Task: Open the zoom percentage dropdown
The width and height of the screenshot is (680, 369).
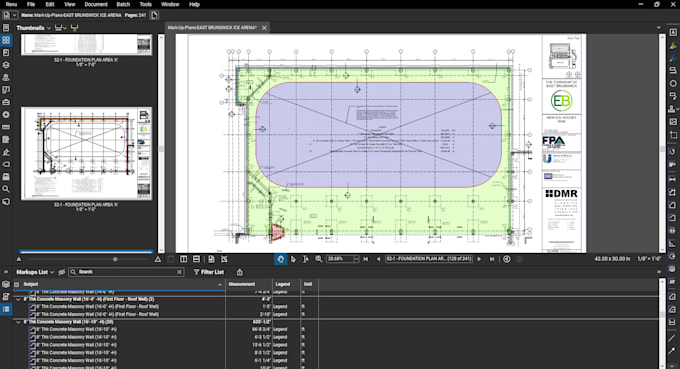Action: pyautogui.click(x=356, y=259)
